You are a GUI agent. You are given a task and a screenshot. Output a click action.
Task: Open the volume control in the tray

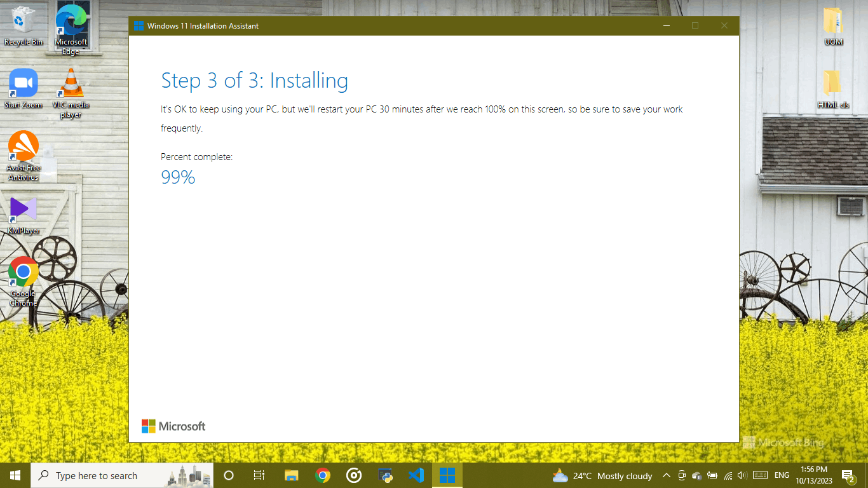point(742,475)
